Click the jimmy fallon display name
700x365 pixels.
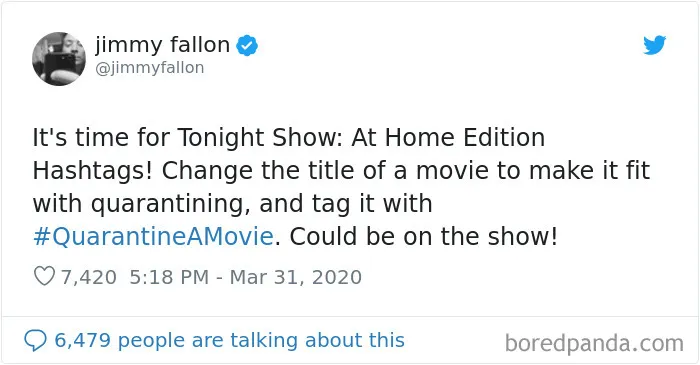point(162,45)
